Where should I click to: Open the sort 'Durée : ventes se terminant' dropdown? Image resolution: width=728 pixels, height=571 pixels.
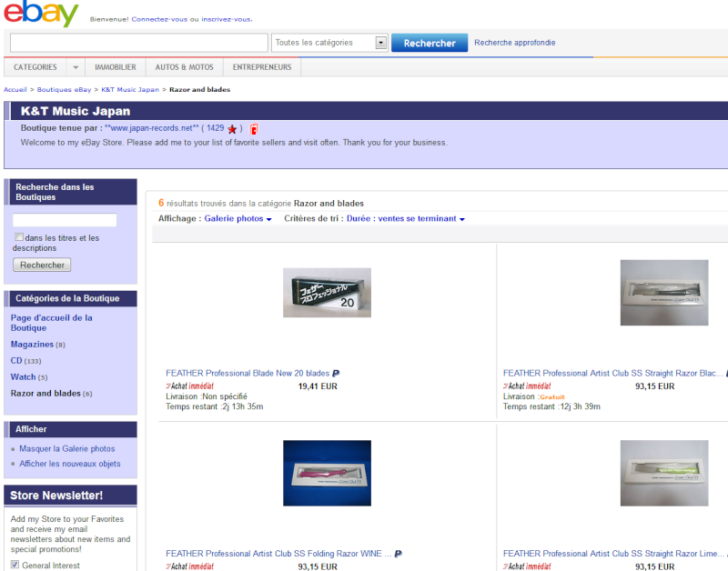click(x=406, y=218)
